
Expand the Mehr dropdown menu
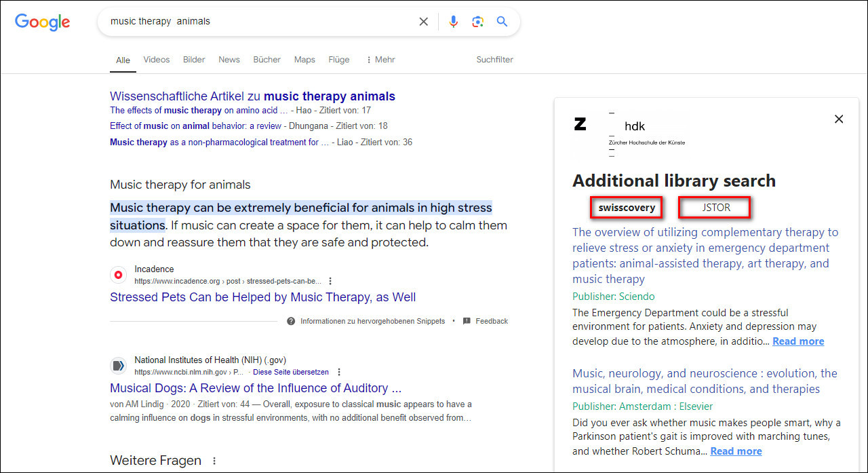coord(380,60)
